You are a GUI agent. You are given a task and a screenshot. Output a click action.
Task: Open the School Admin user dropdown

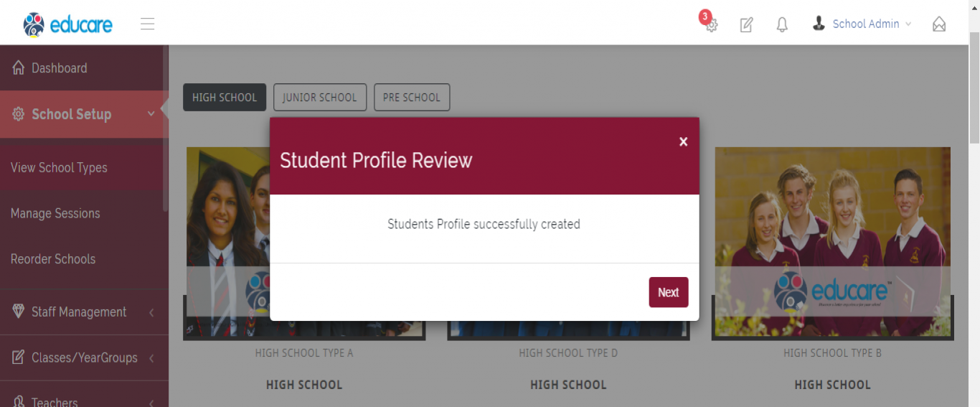tap(862, 24)
